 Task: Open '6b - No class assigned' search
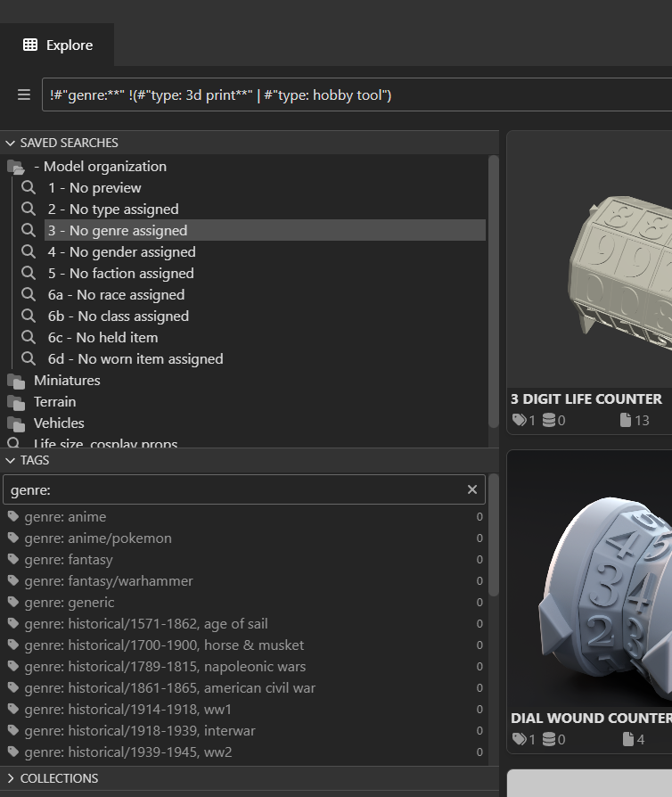(x=119, y=316)
